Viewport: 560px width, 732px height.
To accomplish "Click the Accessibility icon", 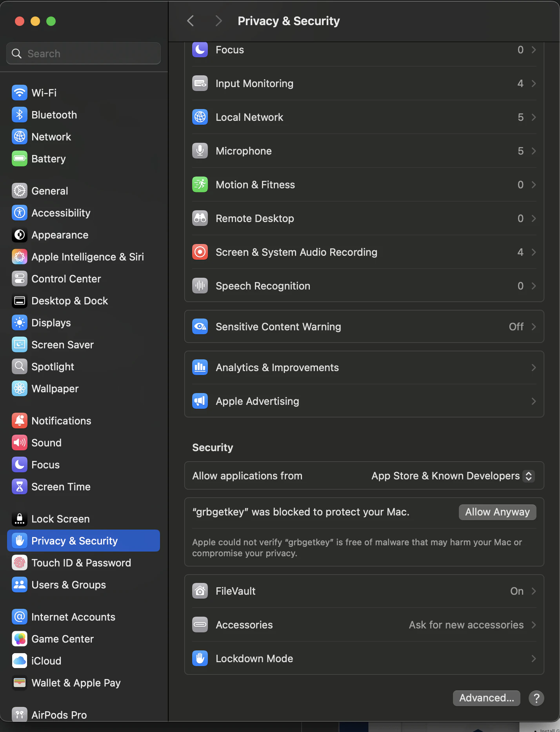I will coord(20,213).
